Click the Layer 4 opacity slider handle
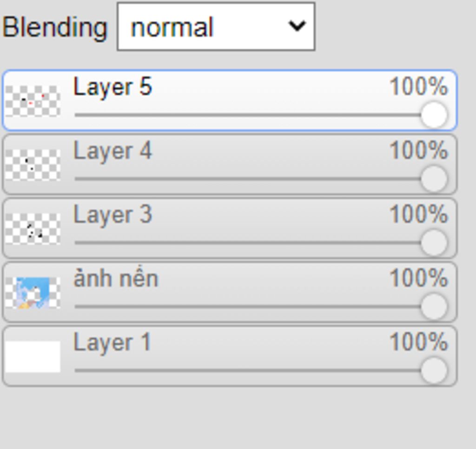Screen dimensions: 476x449 (x=434, y=179)
